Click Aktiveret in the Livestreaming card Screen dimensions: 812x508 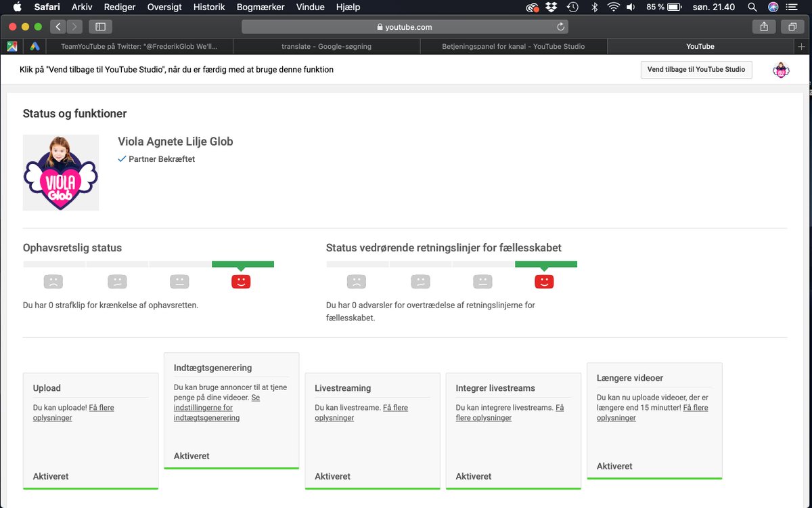coord(332,476)
